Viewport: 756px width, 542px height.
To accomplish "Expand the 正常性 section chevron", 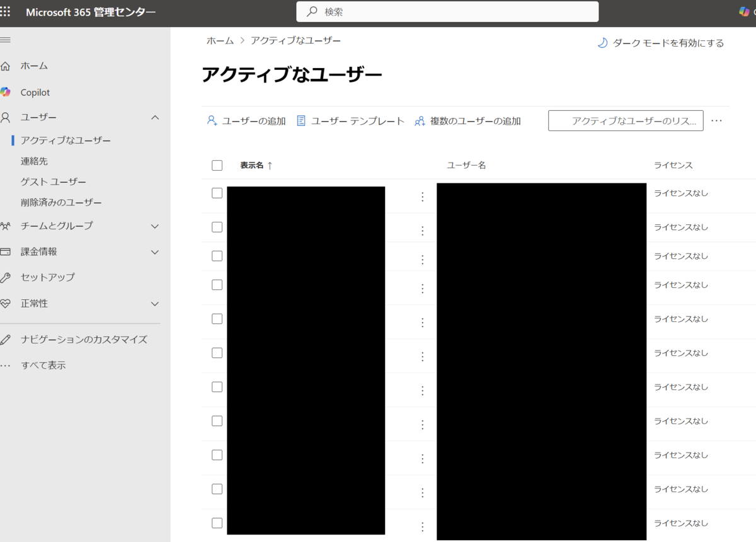I will click(155, 304).
